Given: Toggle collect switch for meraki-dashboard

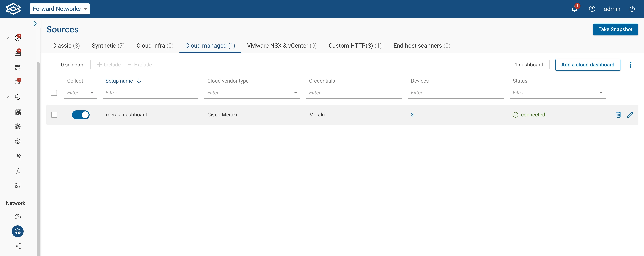Looking at the screenshot, I should [80, 115].
